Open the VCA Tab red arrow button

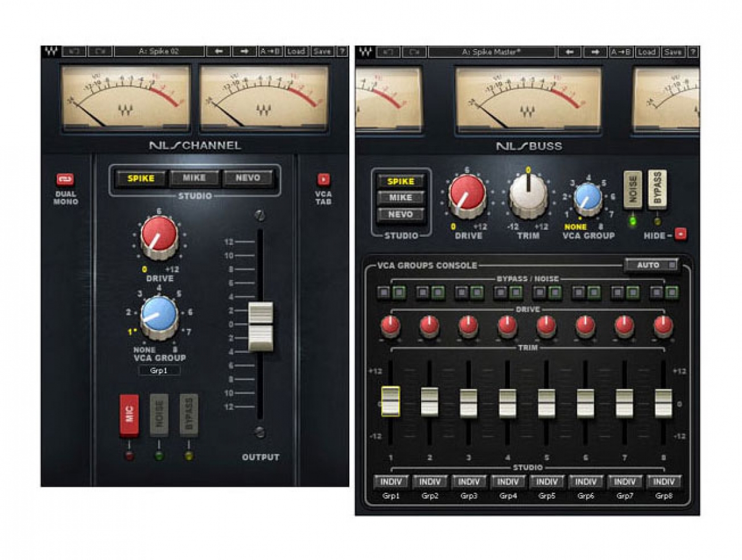[323, 179]
